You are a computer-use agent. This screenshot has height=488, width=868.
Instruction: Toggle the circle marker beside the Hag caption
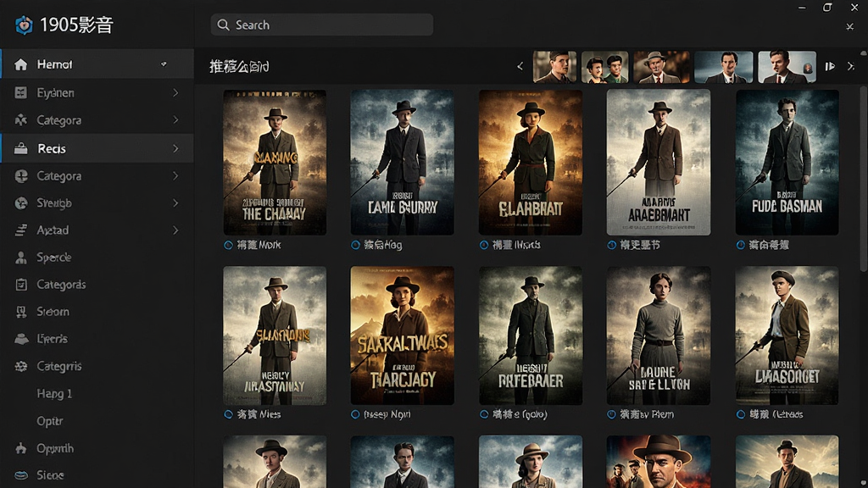pyautogui.click(x=355, y=245)
